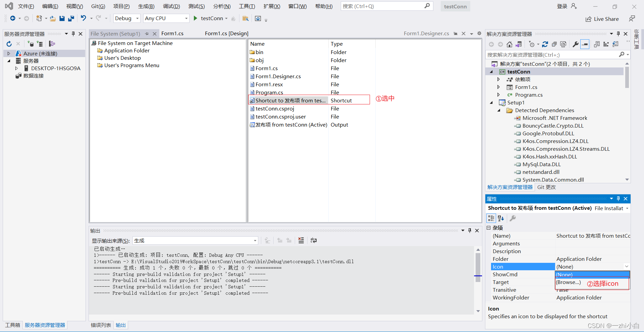Pin the Server Explorer panel
The height and width of the screenshot is (332, 644).
[73, 34]
